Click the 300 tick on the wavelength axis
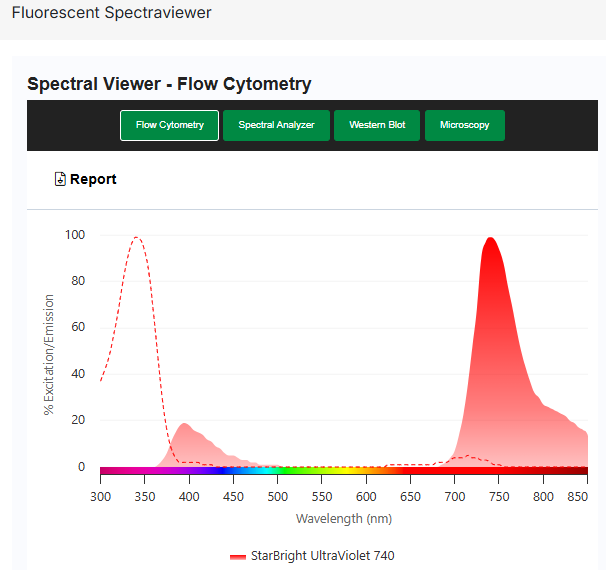The image size is (606, 570). [100, 495]
